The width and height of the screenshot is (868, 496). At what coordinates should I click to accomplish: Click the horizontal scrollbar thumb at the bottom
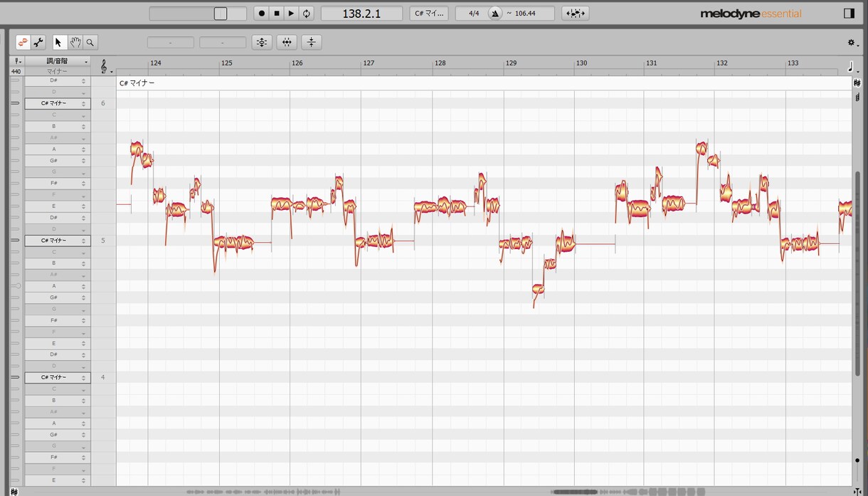click(x=575, y=492)
